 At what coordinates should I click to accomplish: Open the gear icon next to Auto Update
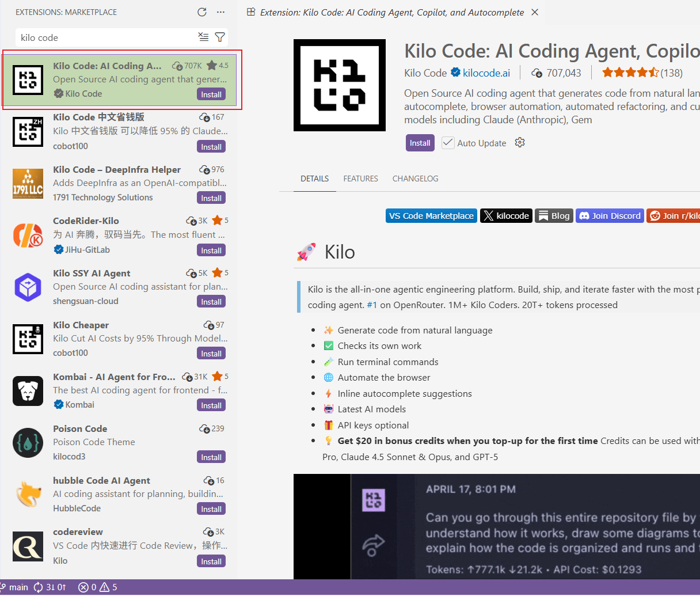(519, 142)
